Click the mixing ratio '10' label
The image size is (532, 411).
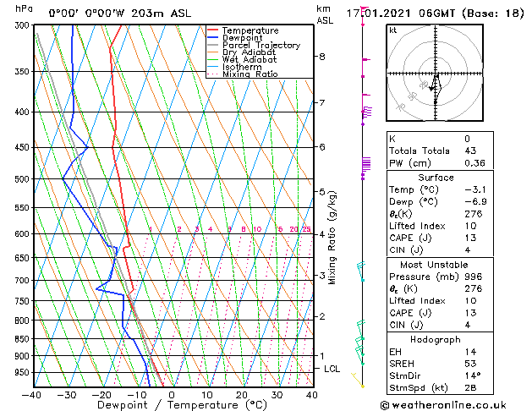point(257,229)
